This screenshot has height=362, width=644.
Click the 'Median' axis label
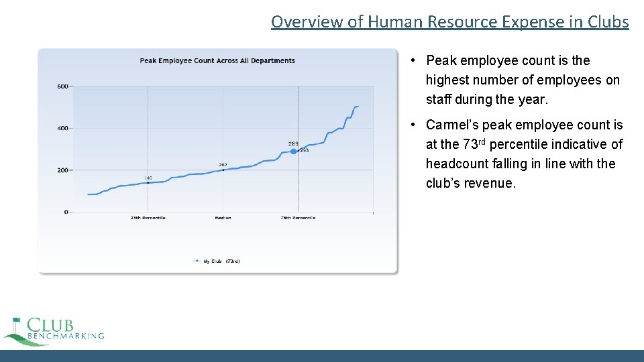(223, 218)
